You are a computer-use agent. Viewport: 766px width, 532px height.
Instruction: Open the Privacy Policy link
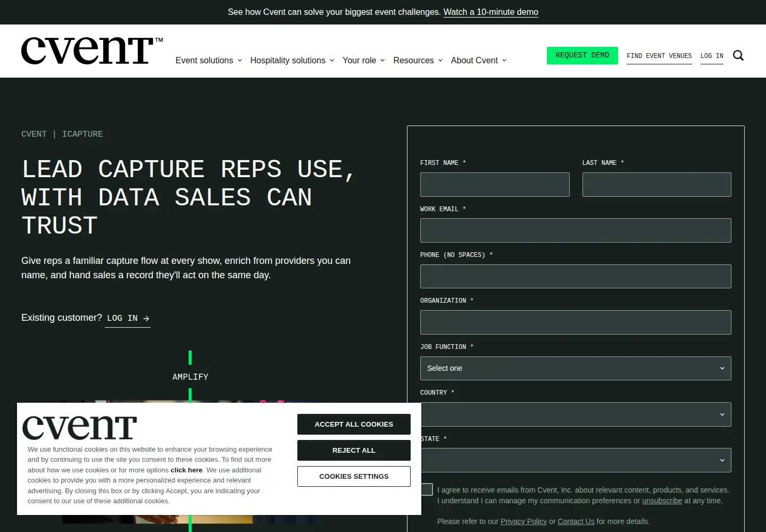click(523, 521)
